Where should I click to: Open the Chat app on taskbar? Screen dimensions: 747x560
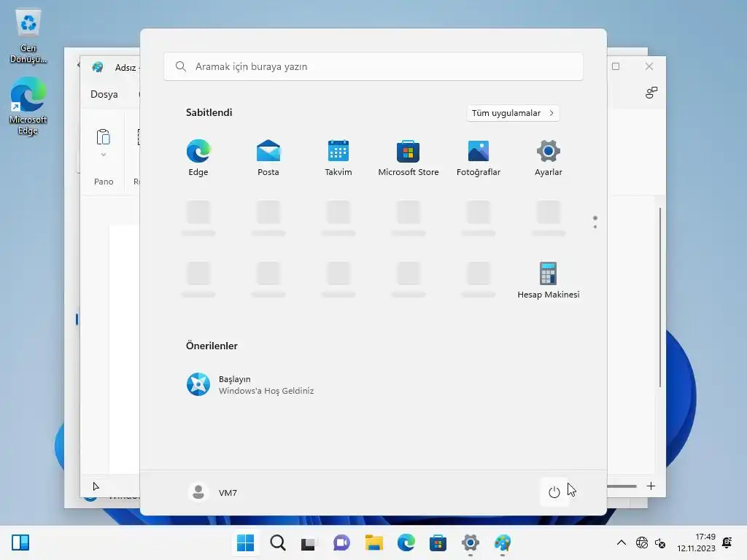tap(341, 542)
